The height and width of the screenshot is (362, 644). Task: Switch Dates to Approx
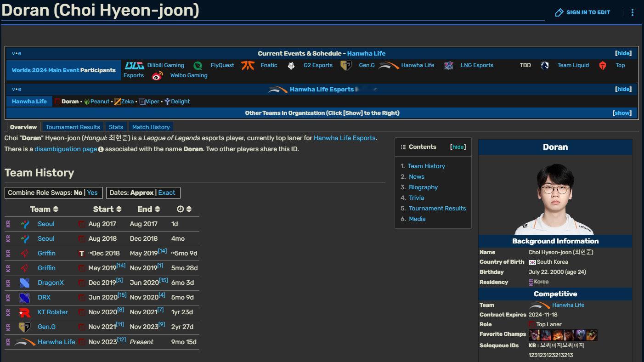(142, 192)
